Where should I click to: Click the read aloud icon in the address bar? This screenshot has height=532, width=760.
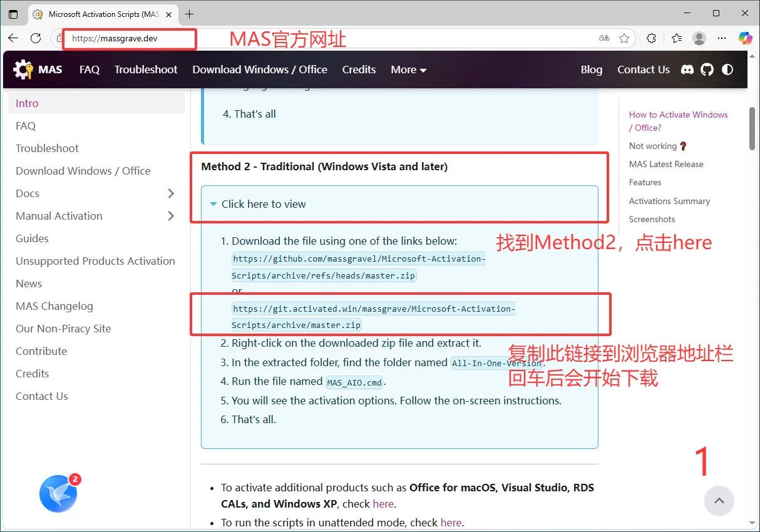click(x=604, y=38)
